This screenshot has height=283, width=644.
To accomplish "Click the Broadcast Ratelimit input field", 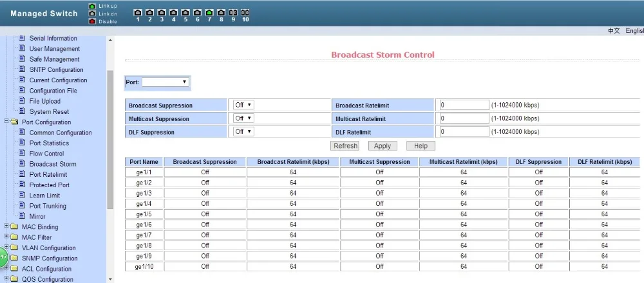I will [464, 105].
